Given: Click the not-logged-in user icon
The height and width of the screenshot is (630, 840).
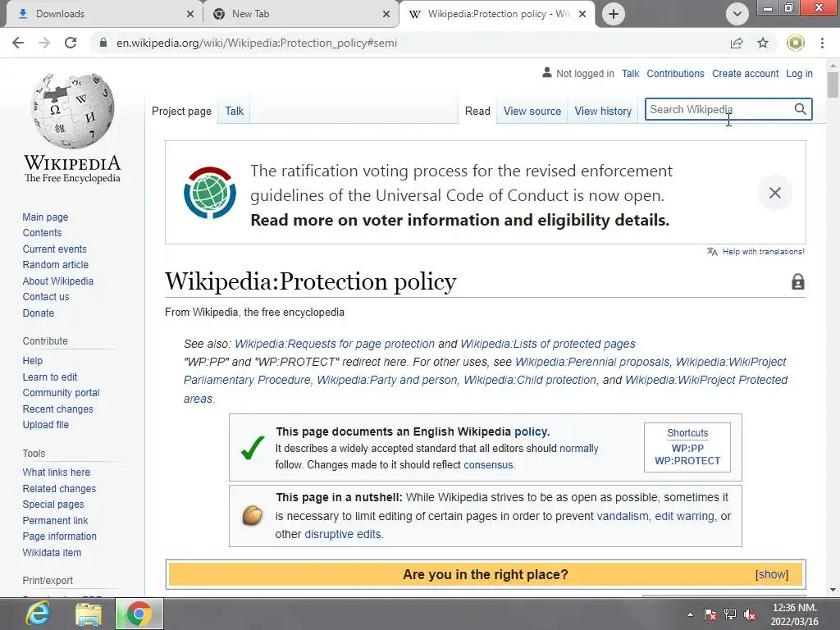Looking at the screenshot, I should pyautogui.click(x=547, y=72).
